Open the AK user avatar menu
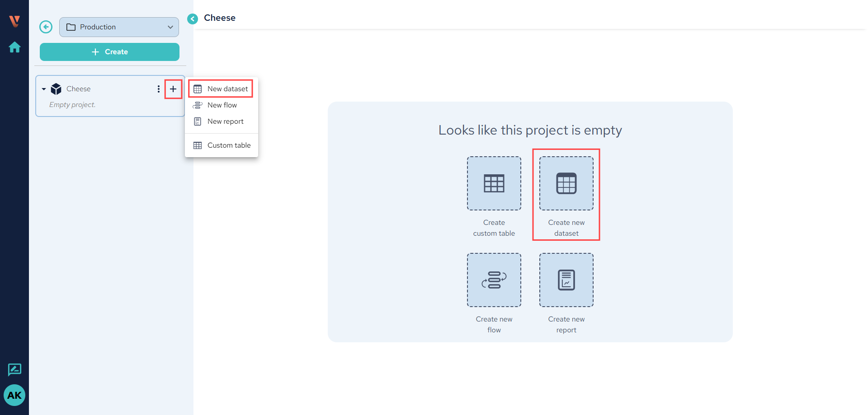This screenshot has width=868, height=415. 14,395
